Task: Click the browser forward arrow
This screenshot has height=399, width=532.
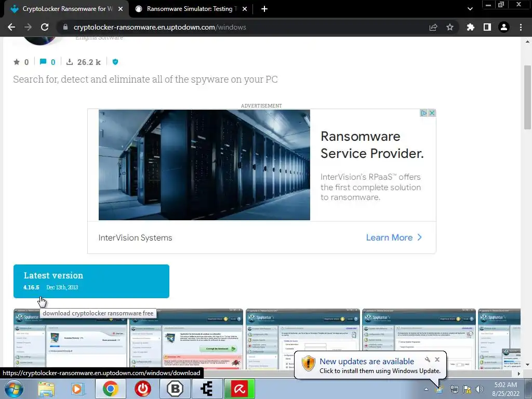Action: click(28, 27)
